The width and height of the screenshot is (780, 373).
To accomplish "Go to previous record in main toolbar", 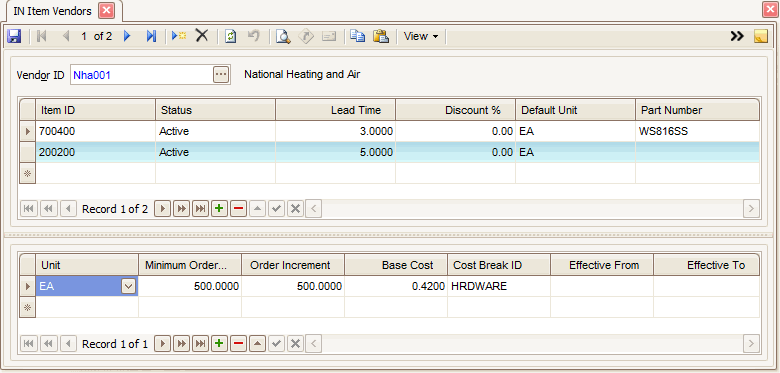I will tap(66, 36).
